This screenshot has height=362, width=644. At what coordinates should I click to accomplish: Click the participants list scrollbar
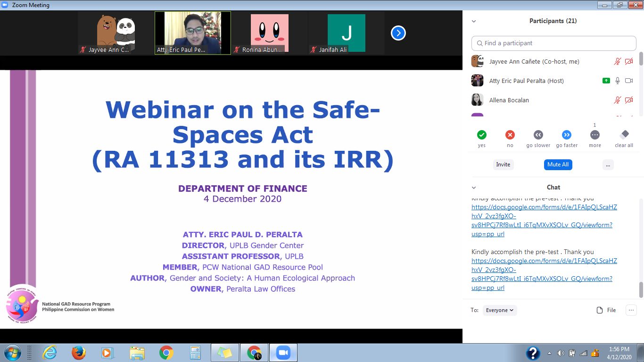(x=641, y=59)
